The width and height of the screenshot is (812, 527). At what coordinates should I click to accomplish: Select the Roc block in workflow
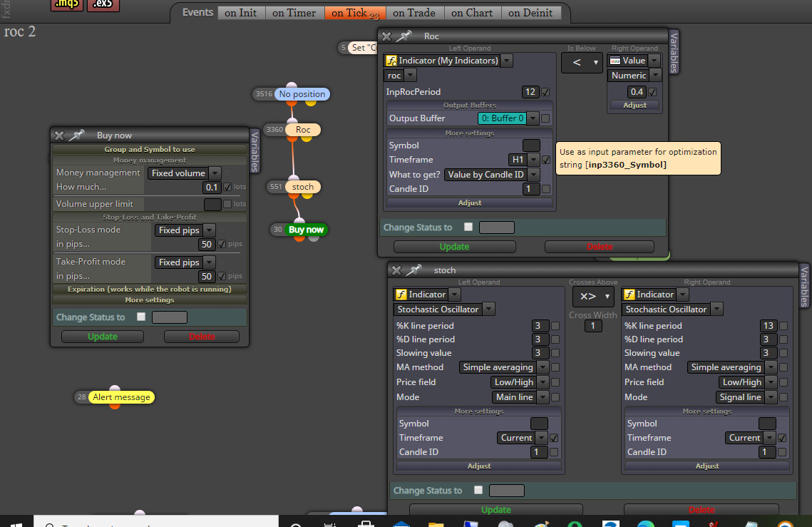[303, 130]
